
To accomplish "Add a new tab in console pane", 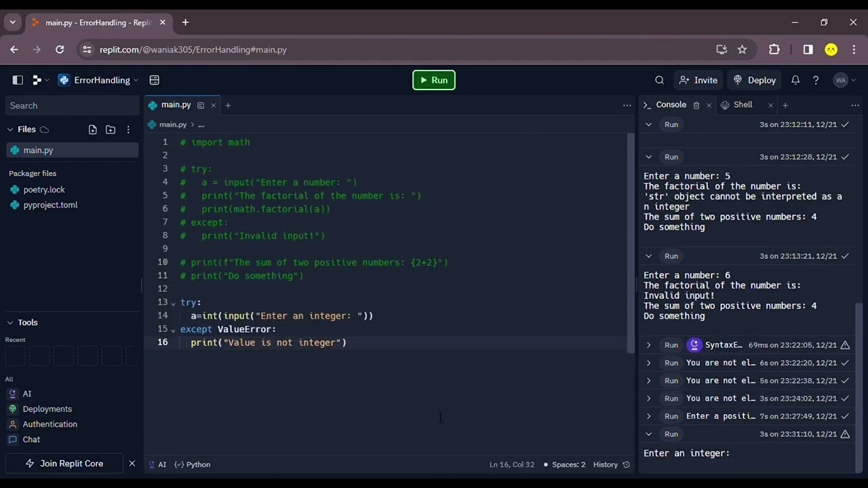I will pyautogui.click(x=785, y=105).
